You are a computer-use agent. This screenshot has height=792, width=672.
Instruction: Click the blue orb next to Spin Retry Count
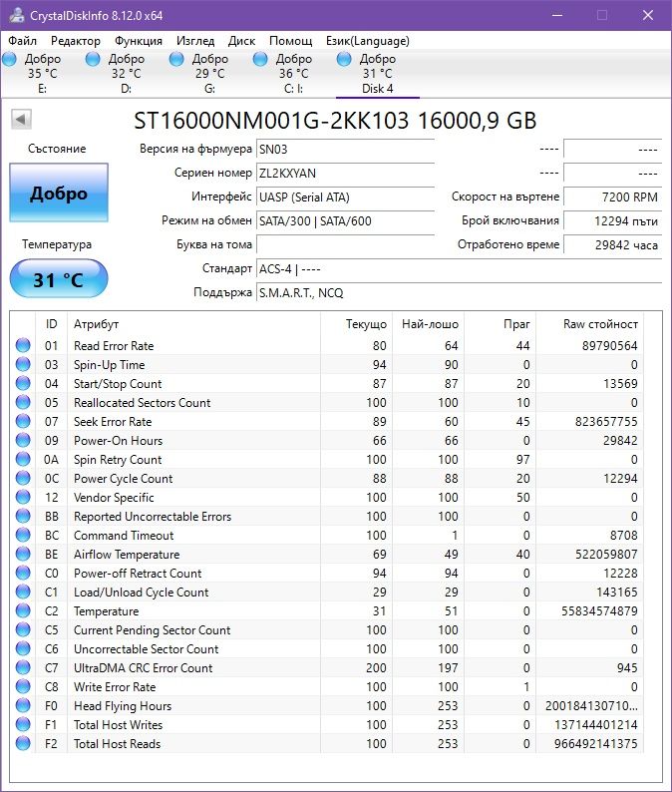[x=23, y=459]
